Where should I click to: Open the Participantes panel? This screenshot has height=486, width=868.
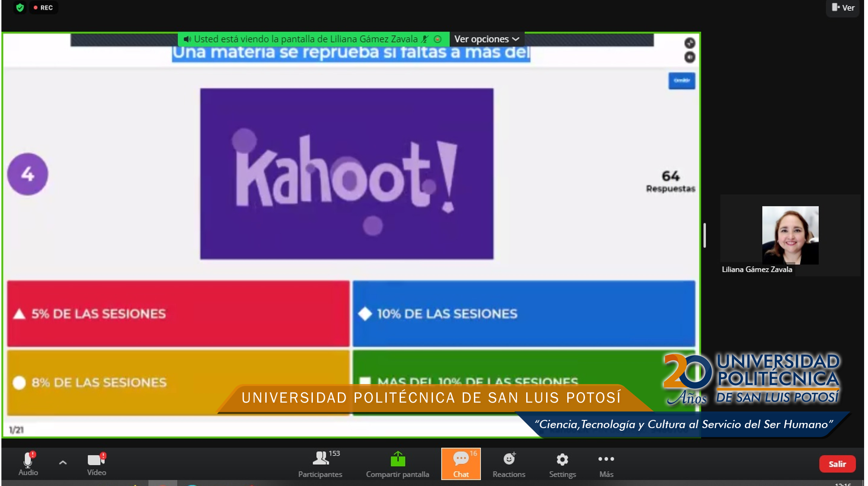tap(320, 464)
